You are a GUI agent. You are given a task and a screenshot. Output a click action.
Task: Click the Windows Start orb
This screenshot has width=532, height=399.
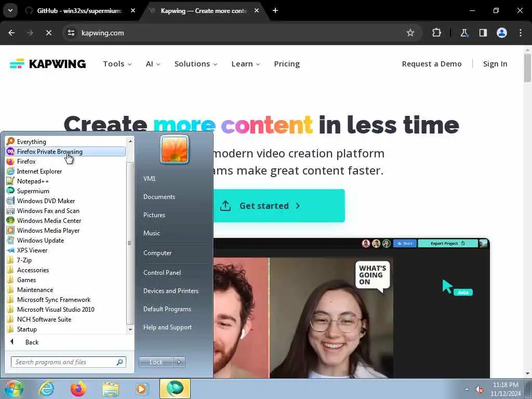click(x=14, y=389)
